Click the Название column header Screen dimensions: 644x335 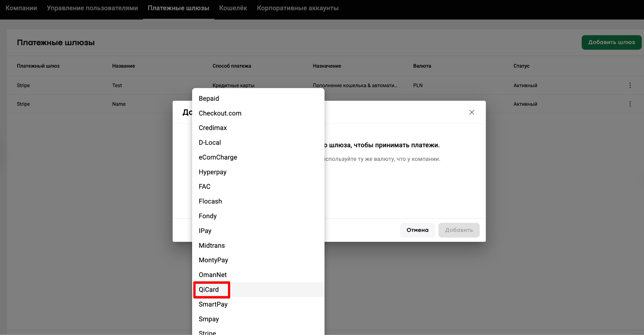click(124, 66)
